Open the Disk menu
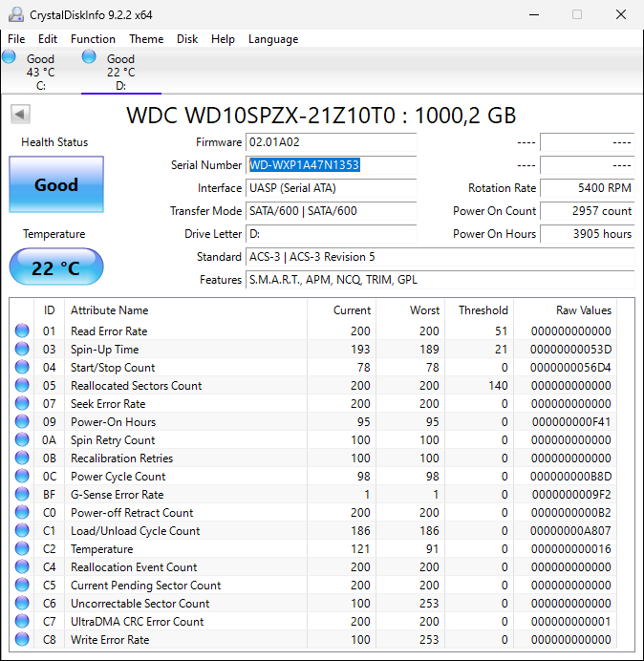Screen dimensions: 644x661 (187, 39)
